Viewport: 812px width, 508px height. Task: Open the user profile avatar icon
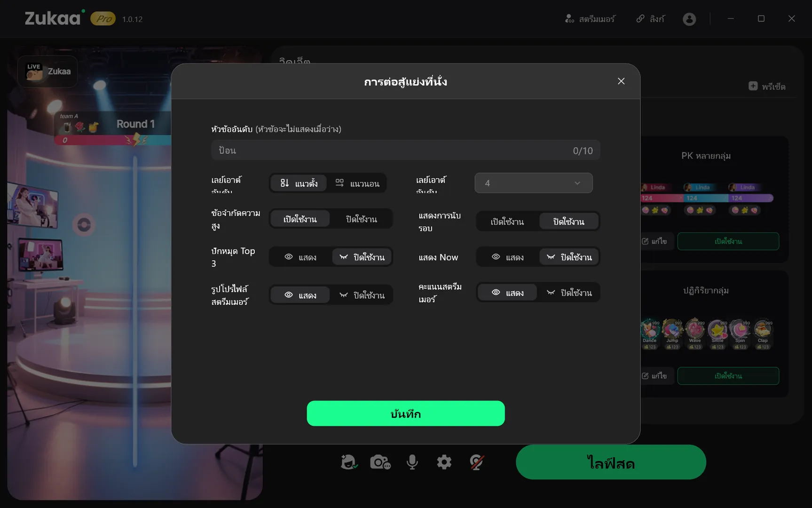(689, 19)
